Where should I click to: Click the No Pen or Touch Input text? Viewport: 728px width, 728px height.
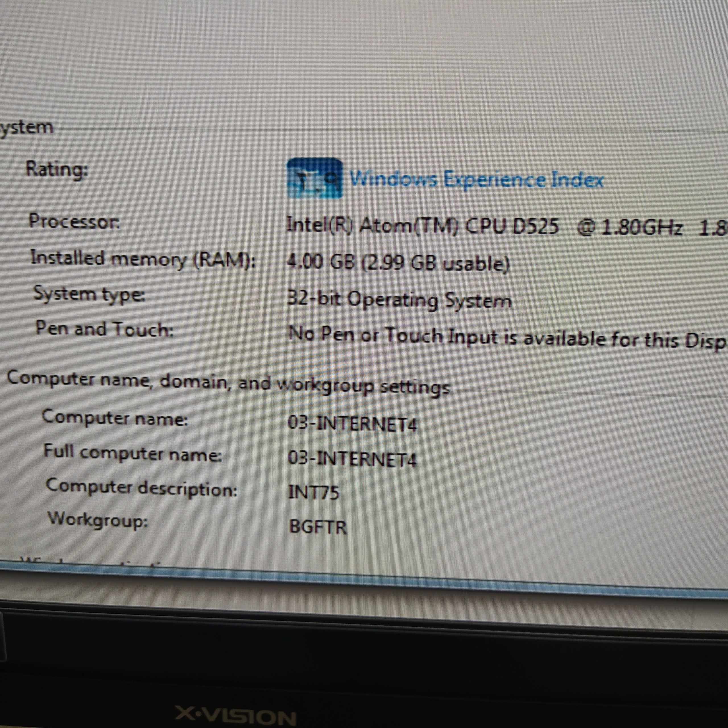pos(505,336)
